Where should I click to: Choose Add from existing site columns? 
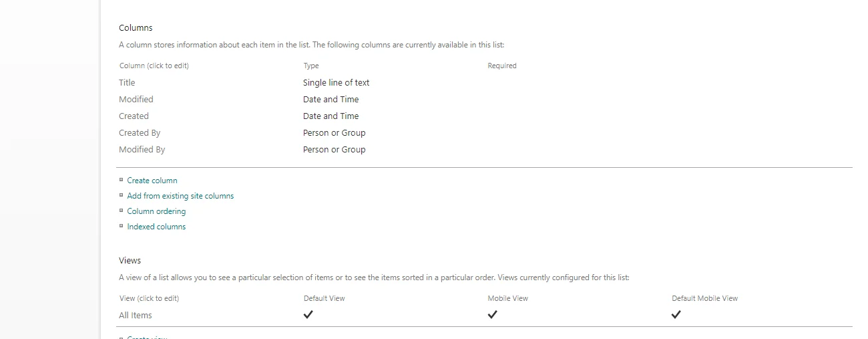click(x=180, y=196)
